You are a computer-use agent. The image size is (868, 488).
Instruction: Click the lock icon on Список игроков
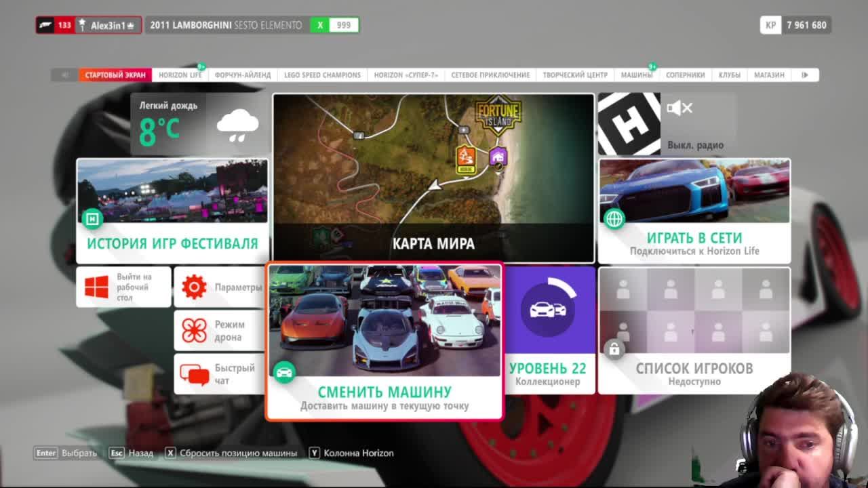point(614,349)
